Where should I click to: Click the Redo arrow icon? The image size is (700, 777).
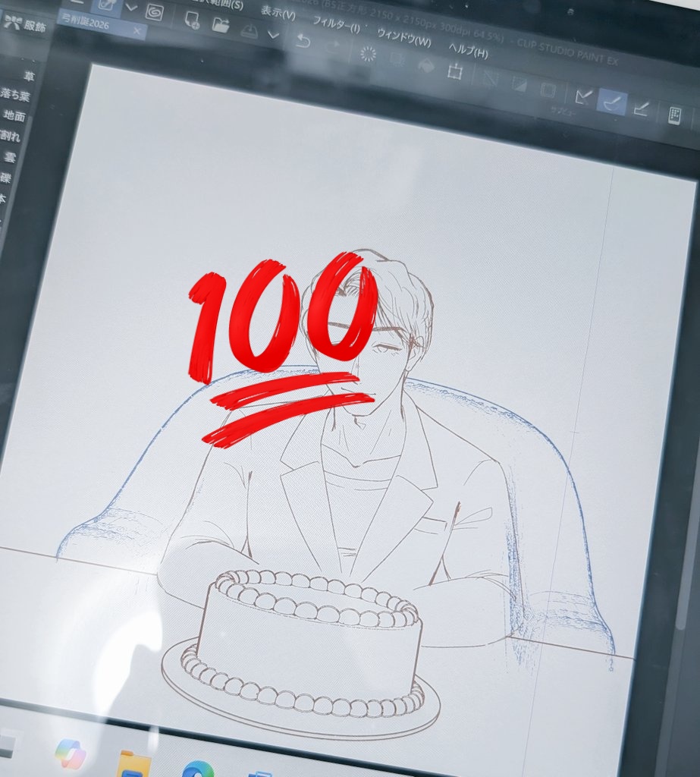click(334, 46)
